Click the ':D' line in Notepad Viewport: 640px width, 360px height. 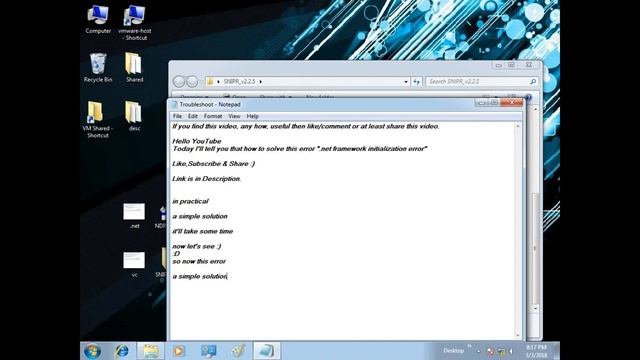(176, 254)
